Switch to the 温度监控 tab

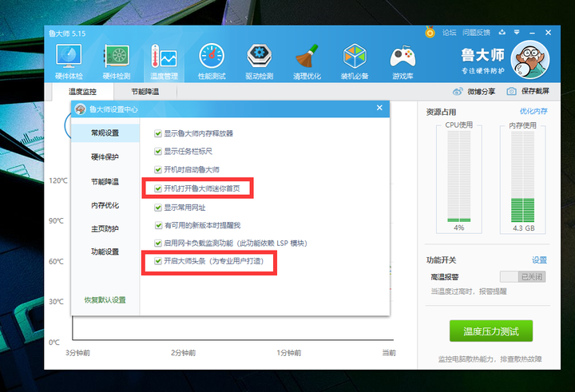click(x=82, y=92)
